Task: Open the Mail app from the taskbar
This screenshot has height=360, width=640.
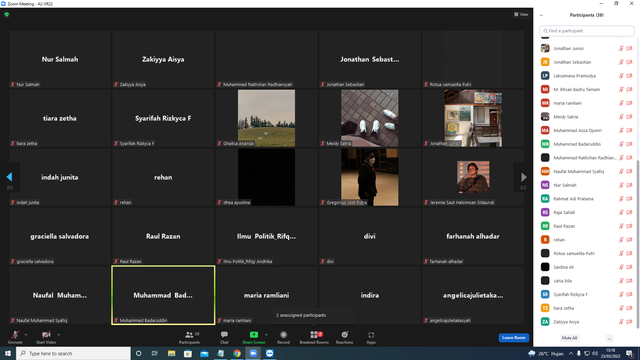Action: pos(204,353)
